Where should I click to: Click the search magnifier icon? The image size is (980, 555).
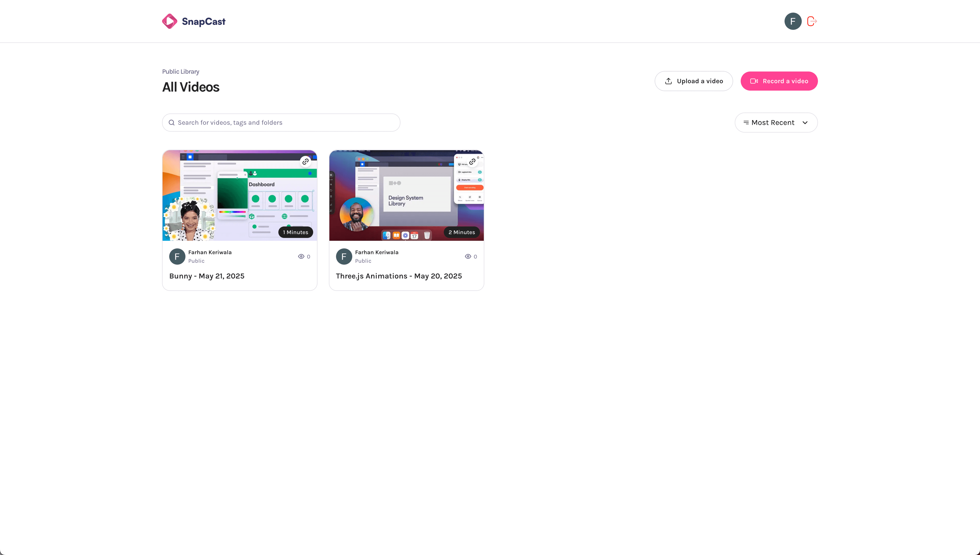click(x=171, y=123)
